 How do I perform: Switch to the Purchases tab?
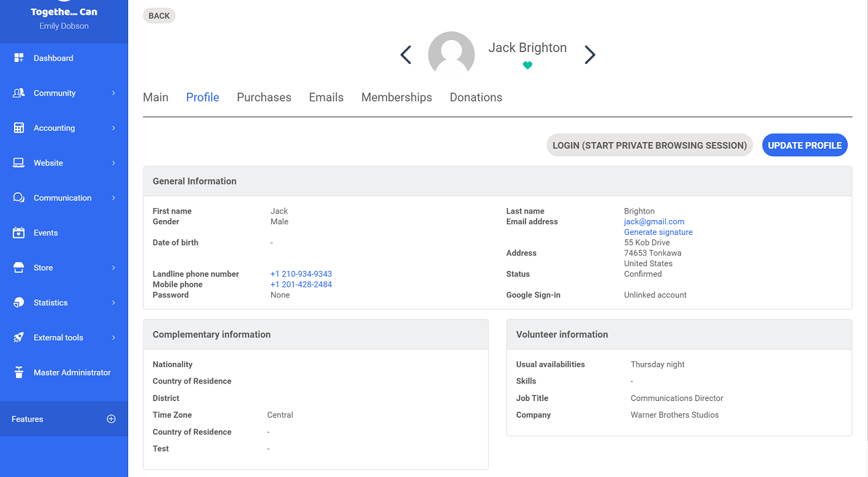264,97
